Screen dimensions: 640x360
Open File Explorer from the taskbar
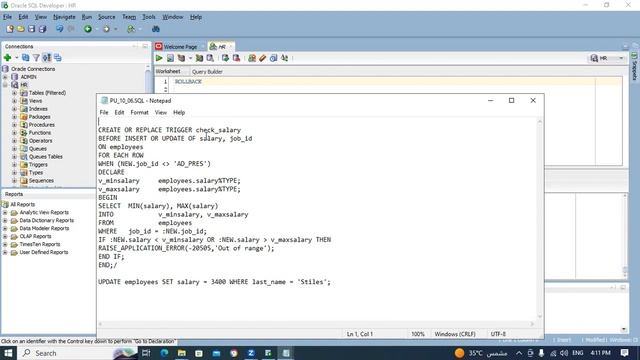182,353
